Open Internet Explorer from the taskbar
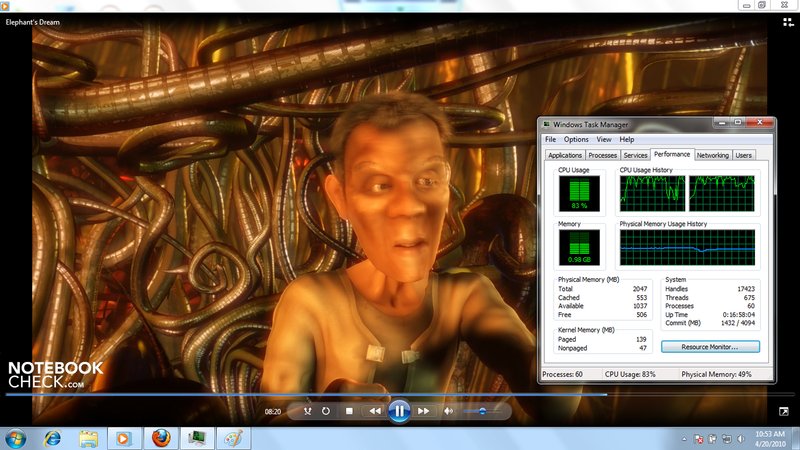The image size is (800, 450). (52, 438)
